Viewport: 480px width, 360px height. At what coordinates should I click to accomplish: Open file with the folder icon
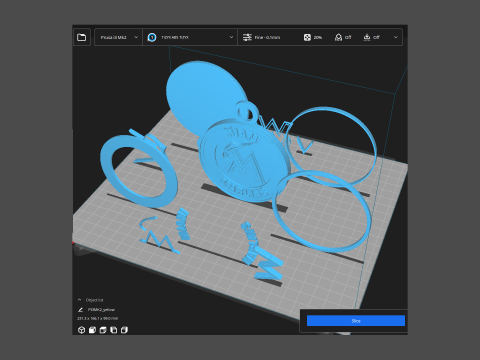point(82,37)
